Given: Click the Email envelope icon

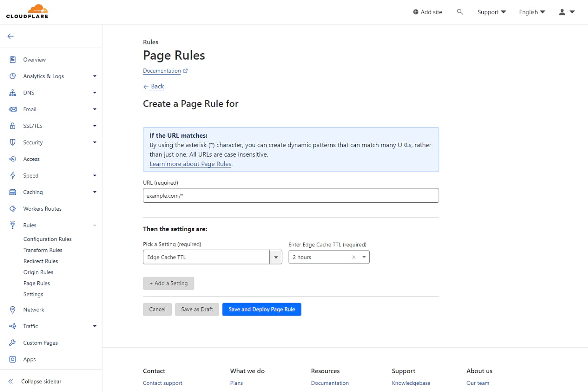Looking at the screenshot, I should click(13, 109).
